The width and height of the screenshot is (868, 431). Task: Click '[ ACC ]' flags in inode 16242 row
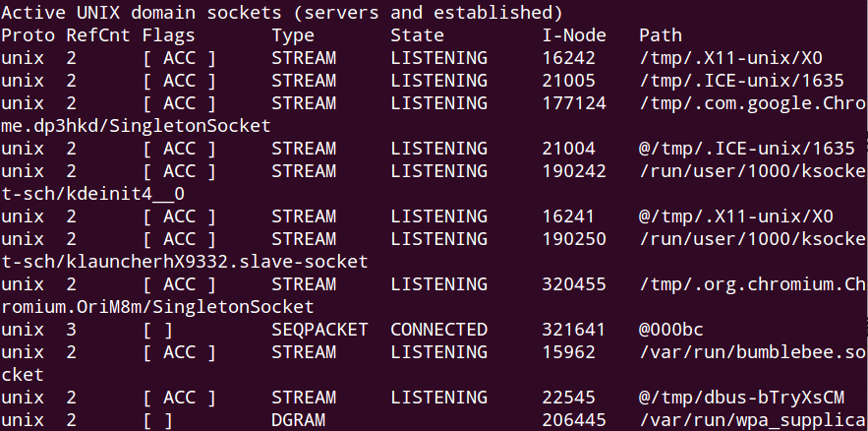point(179,58)
